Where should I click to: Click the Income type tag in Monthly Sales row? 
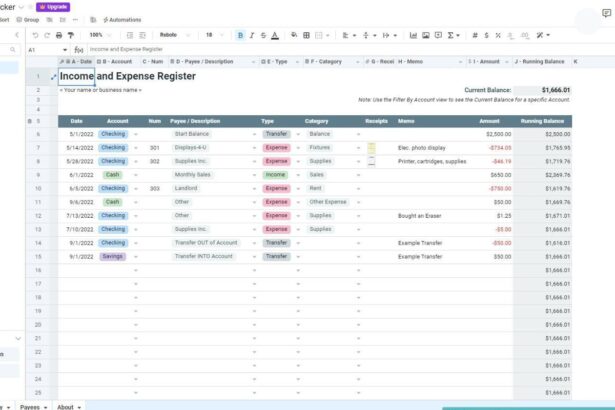click(x=275, y=175)
